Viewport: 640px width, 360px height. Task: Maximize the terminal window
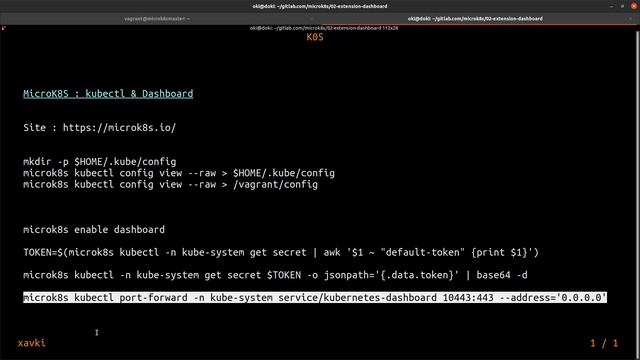point(622,6)
